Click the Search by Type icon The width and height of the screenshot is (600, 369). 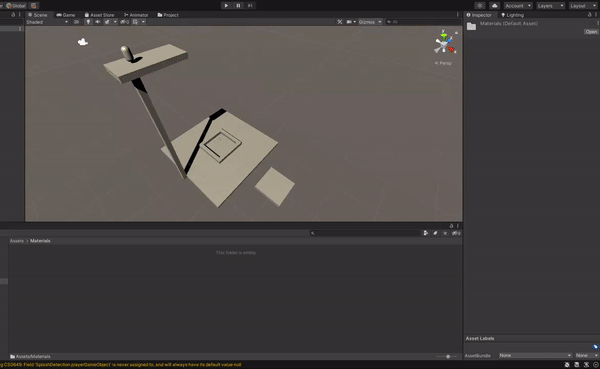click(x=426, y=233)
